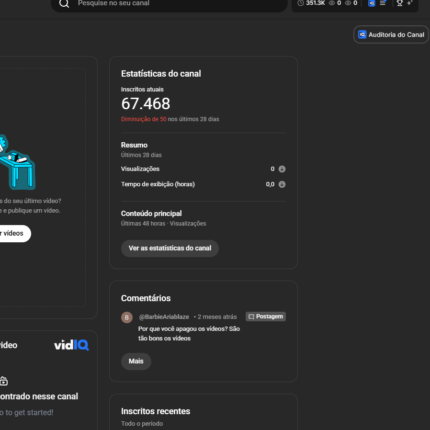
Task: Open the vidIQ list icon with notification dot
Action: pos(383,3)
